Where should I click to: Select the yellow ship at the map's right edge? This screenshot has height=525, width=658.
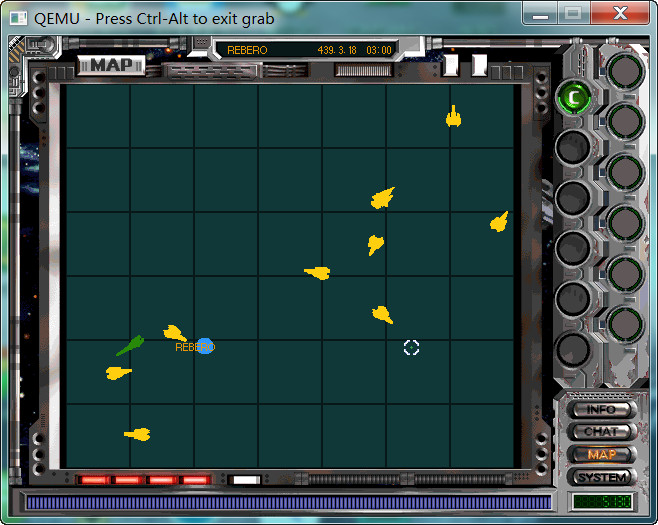coord(499,222)
